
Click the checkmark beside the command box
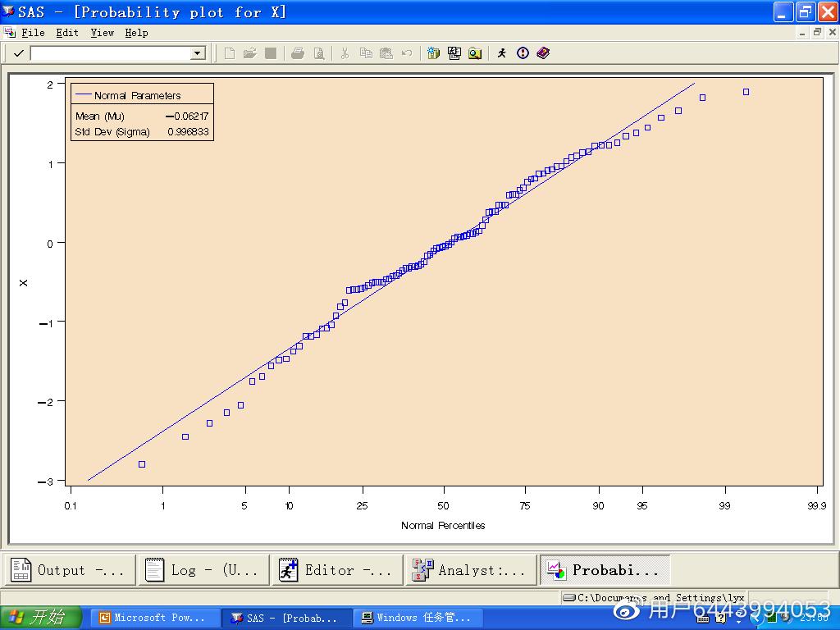(x=18, y=53)
